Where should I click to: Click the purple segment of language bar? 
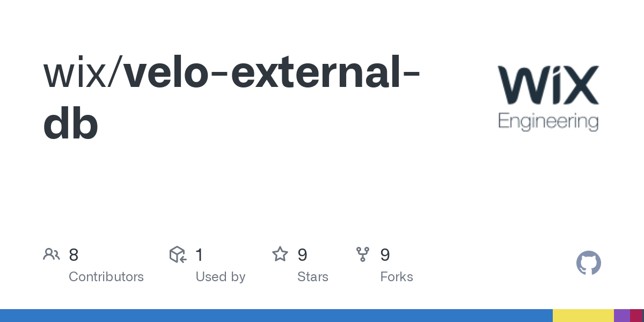pyautogui.click(x=622, y=316)
